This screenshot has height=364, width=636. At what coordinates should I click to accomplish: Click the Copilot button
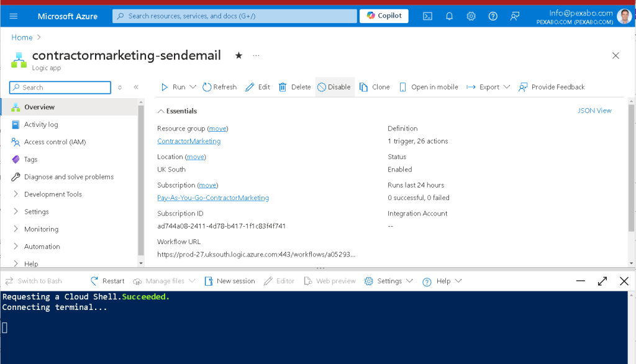384,16
